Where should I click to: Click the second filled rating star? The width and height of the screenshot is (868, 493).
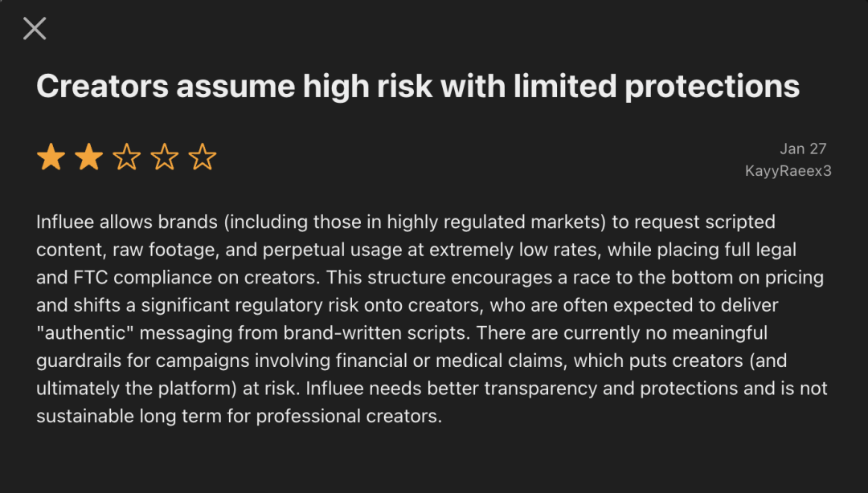pyautogui.click(x=88, y=157)
